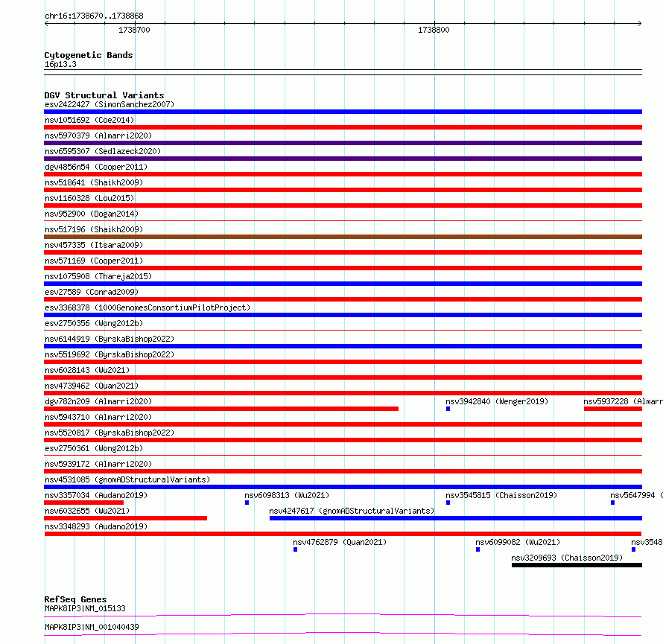Screen dimensions: 663x644
Task: Click esv27589 (Conrad2009) label
Action: click(92, 292)
